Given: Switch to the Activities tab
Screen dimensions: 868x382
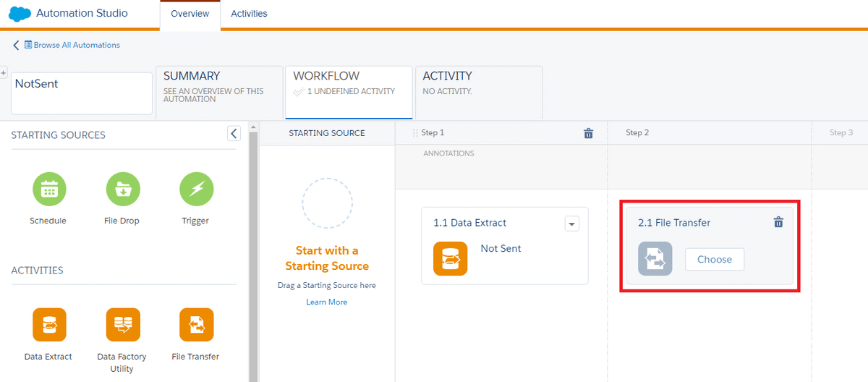Looking at the screenshot, I should [x=249, y=14].
